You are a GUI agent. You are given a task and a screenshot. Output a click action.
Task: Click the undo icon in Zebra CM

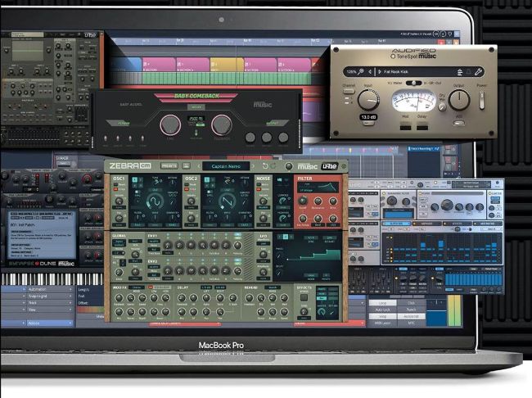pos(265,166)
